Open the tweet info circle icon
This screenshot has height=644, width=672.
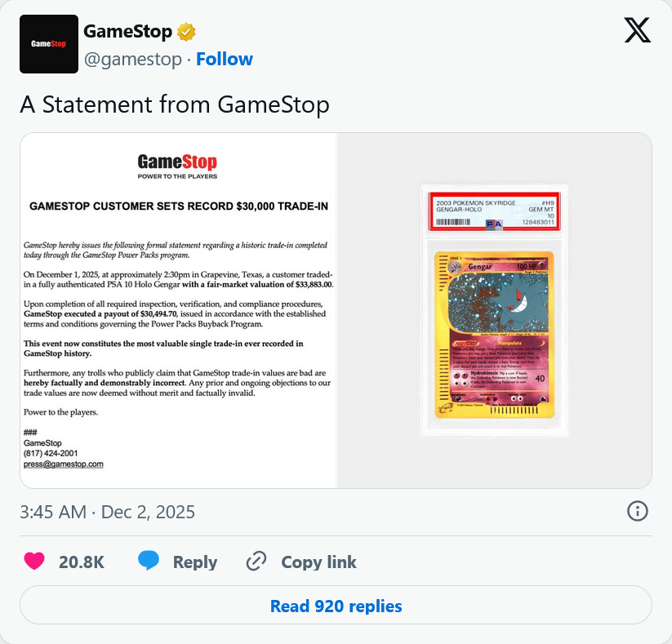(x=637, y=512)
